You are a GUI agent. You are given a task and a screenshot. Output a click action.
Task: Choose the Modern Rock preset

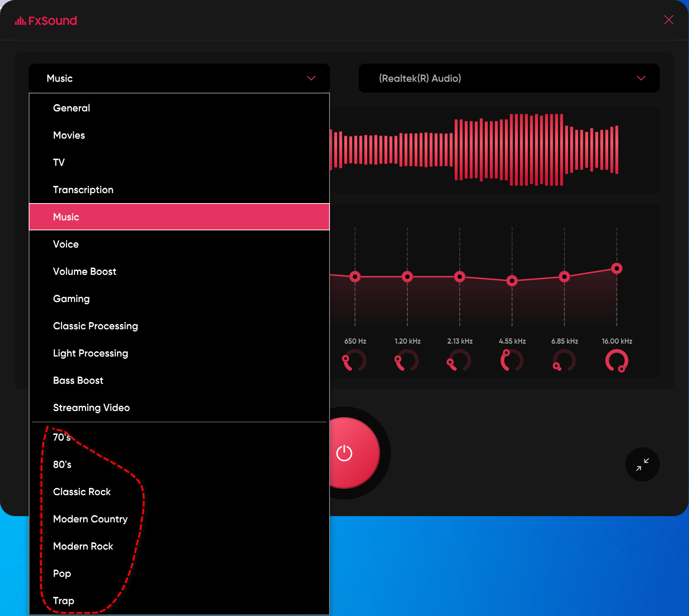179,546
